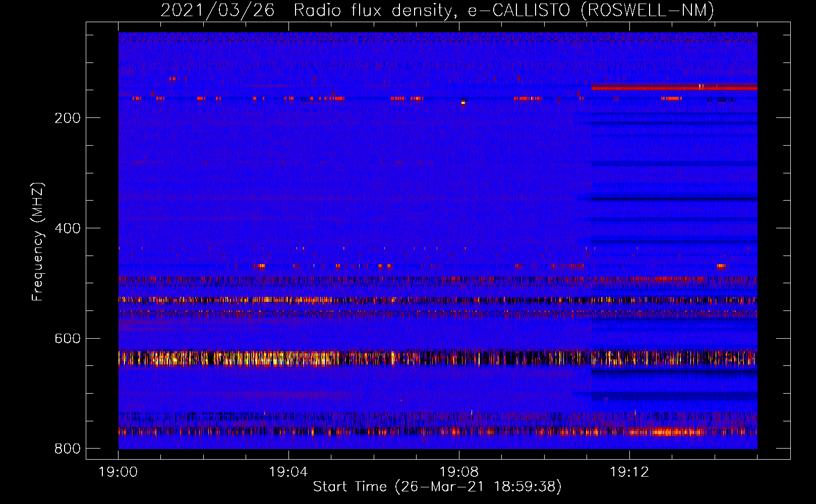816x504 pixels.
Task: Click the plot title '2021/03/26 Radio flux density'
Action: [437, 10]
